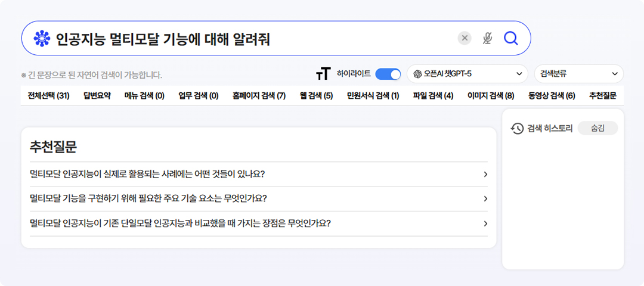Toggle the 하이라이트 highlight switch
Screen dimensions: 644x286
388,74
